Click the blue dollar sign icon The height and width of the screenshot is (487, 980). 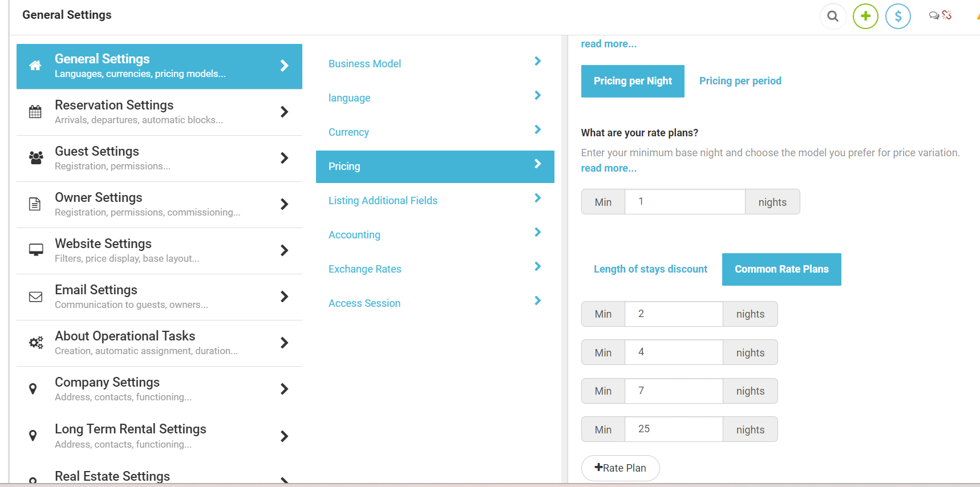(x=898, y=16)
